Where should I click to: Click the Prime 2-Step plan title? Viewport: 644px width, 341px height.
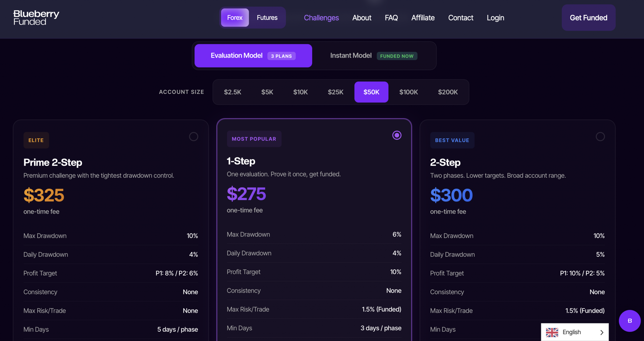(53, 162)
